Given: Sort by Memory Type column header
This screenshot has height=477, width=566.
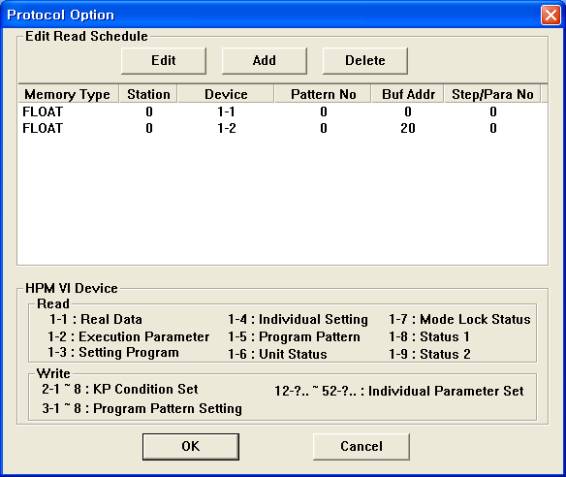Looking at the screenshot, I should 68,94.
